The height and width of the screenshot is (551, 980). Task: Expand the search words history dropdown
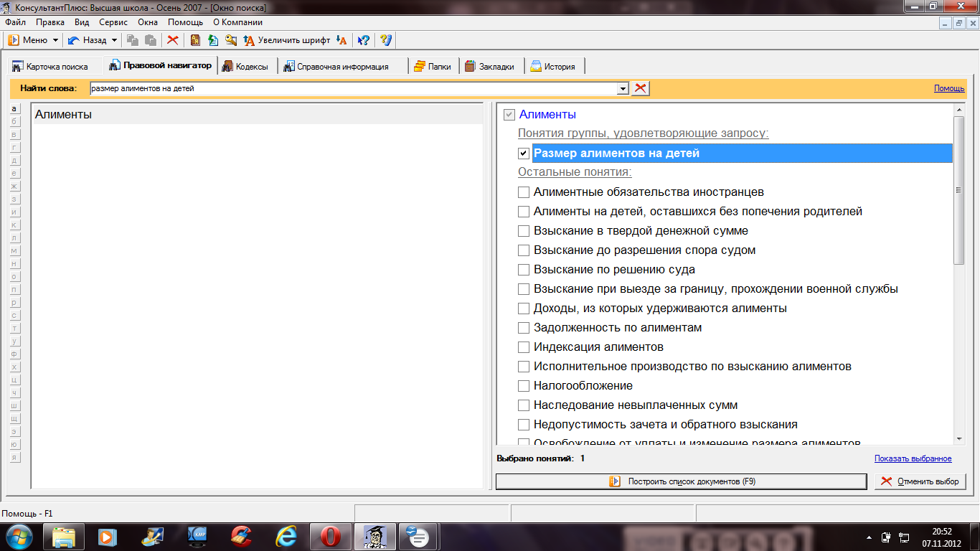(623, 88)
